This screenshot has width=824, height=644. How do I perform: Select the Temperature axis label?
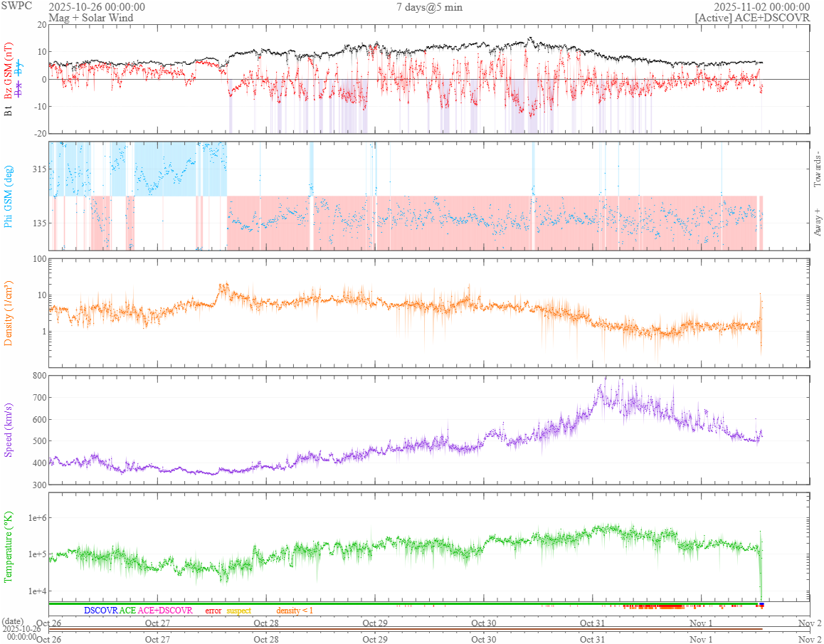9,547
